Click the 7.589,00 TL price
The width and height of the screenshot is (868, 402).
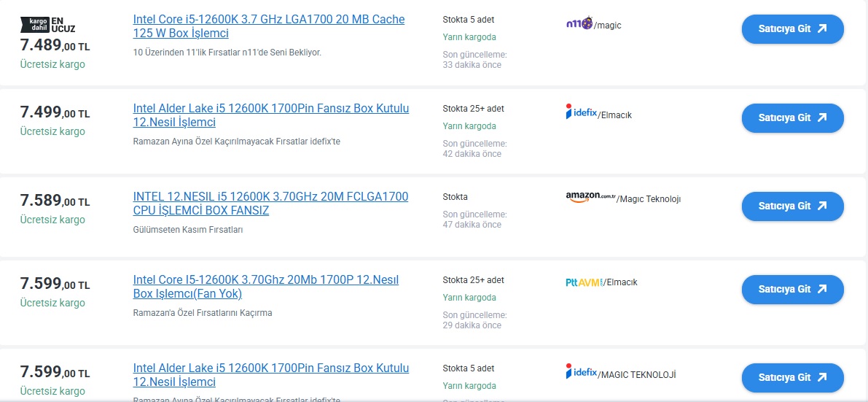pos(55,201)
